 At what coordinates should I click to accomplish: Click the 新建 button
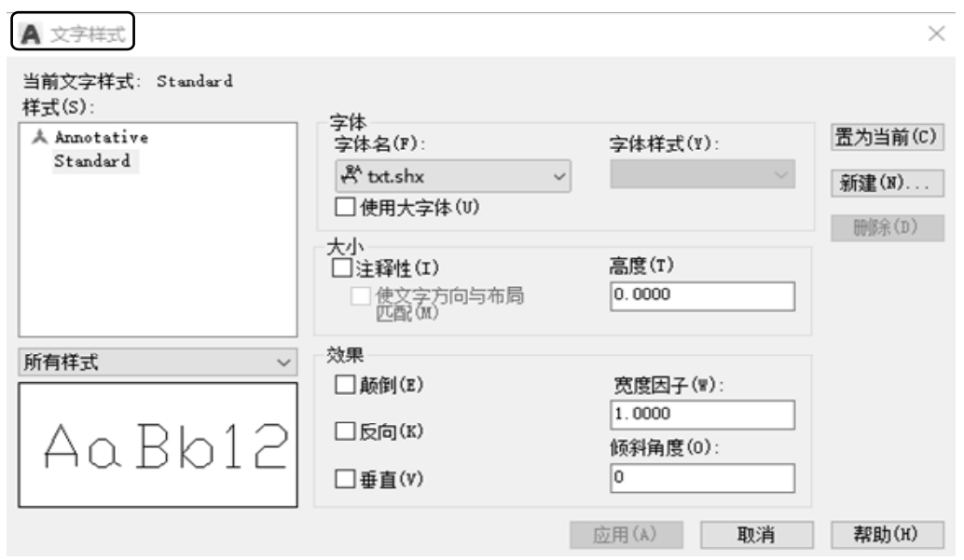[881, 183]
